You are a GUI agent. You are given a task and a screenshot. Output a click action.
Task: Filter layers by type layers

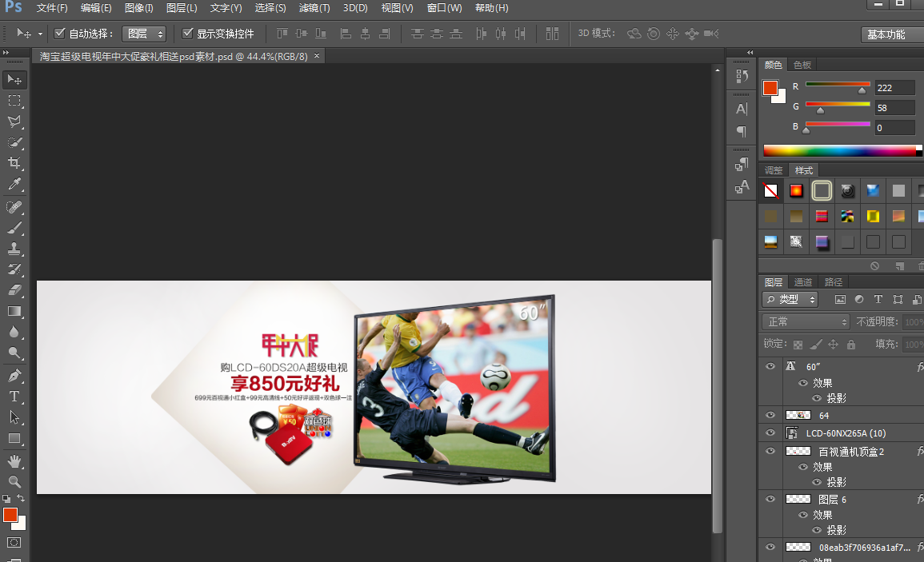878,299
